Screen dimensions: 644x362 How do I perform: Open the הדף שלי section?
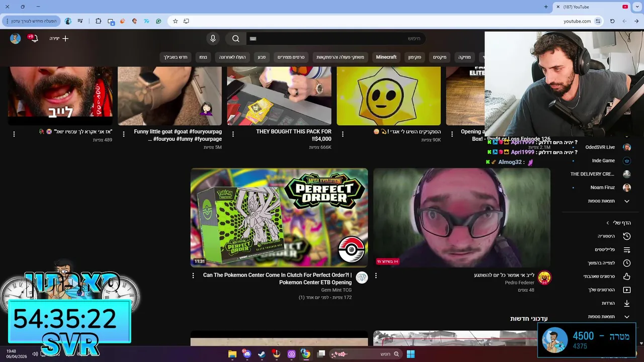pos(618,223)
